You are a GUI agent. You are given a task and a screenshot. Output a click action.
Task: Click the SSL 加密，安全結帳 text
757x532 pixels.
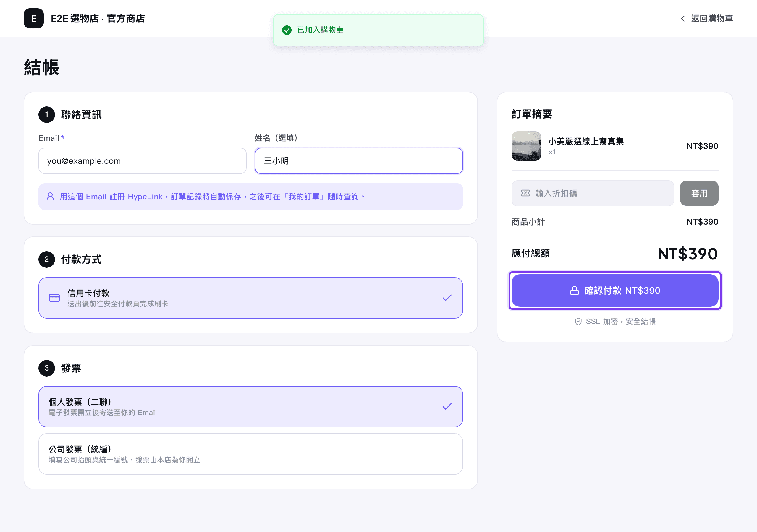pos(620,321)
